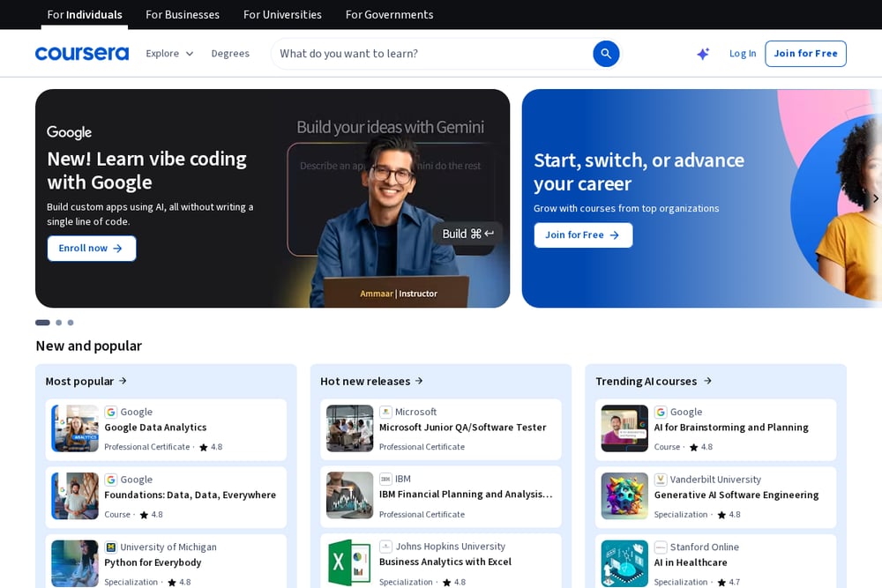This screenshot has width=882, height=588.
Task: Open the Business Analytics with Excel thumbnail
Action: [x=349, y=562]
